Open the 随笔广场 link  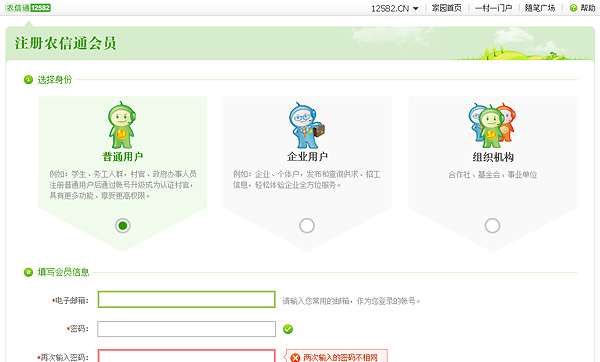point(540,8)
